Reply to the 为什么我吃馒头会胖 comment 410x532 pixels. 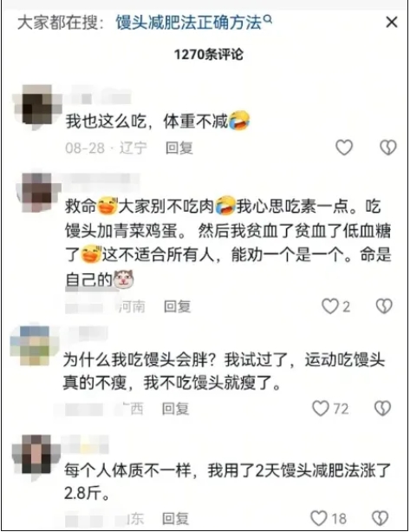tap(175, 409)
